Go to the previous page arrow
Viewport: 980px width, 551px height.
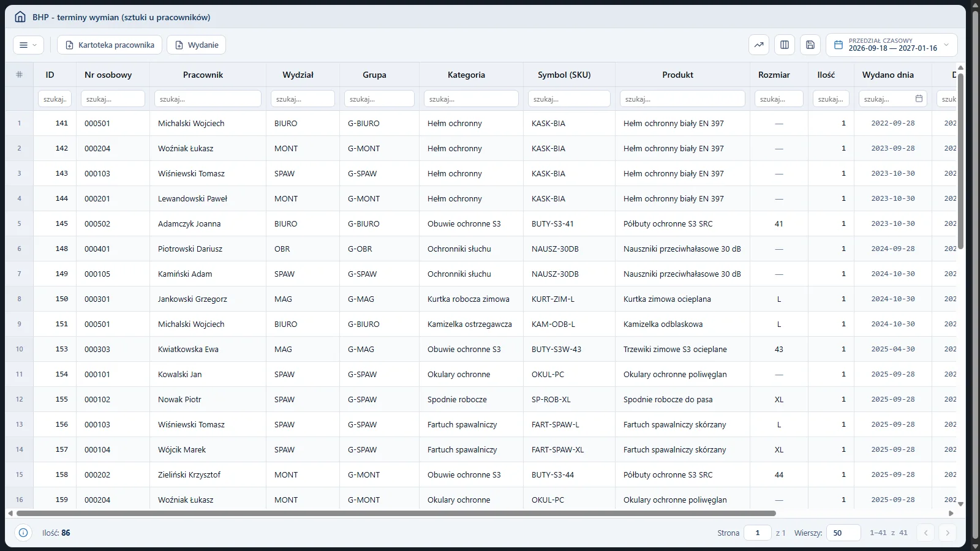[926, 533]
